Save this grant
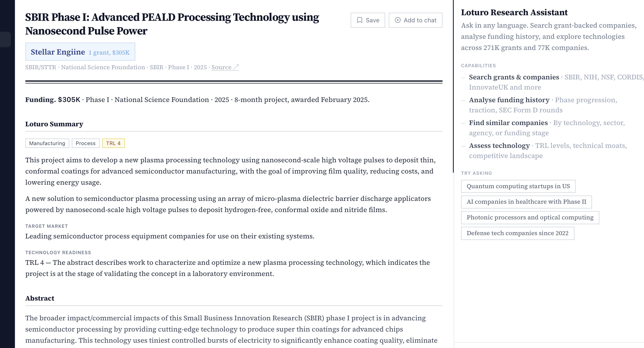Image resolution: width=644 pixels, height=348 pixels. click(368, 20)
